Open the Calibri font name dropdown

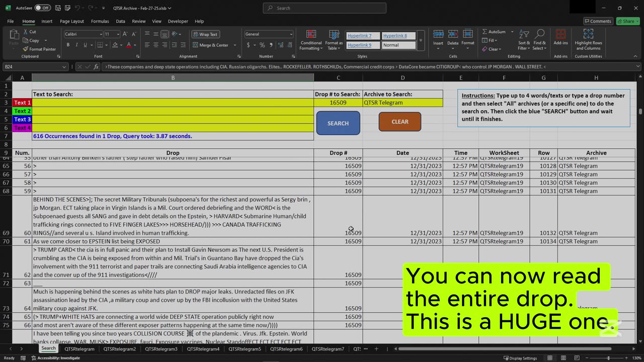(100, 34)
